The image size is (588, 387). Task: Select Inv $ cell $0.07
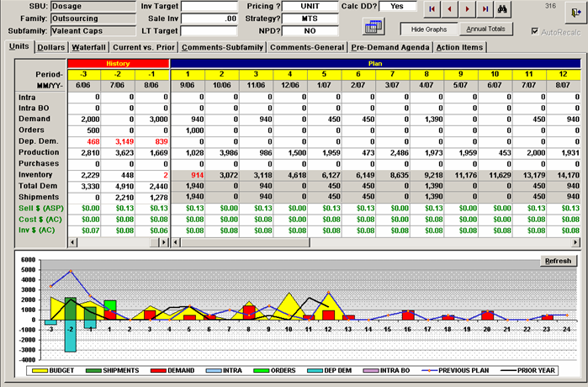pos(84,231)
